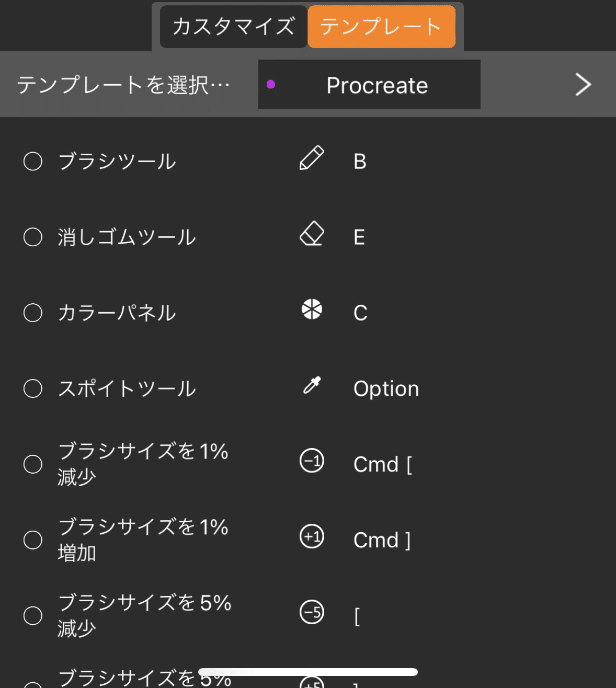616x688 pixels.
Task: Click the color panel wheel icon
Action: [312, 309]
